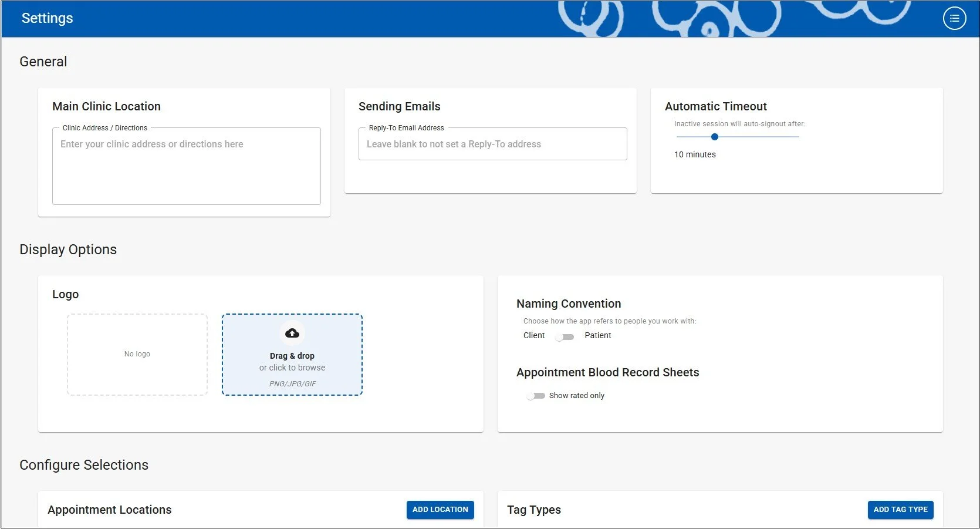Click the Configure Selections heading
Image resolution: width=980 pixels, height=529 pixels.
[84, 464]
